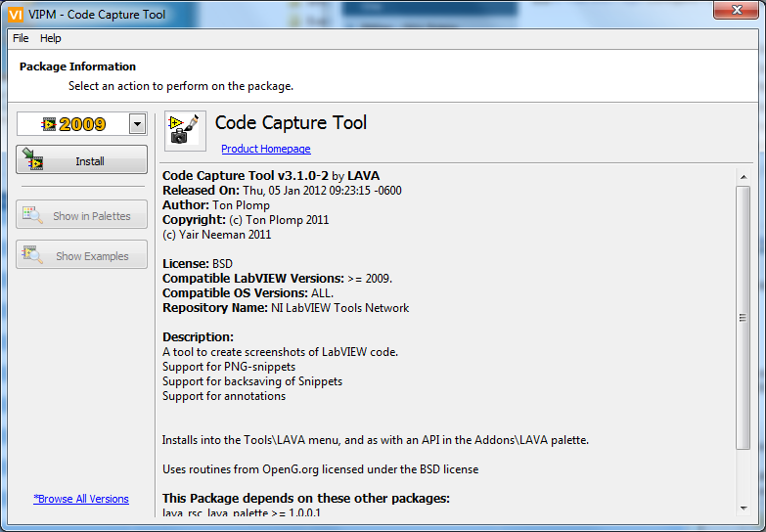Image resolution: width=766 pixels, height=532 pixels.
Task: Click 'Support for annotations' line
Action: coord(224,396)
